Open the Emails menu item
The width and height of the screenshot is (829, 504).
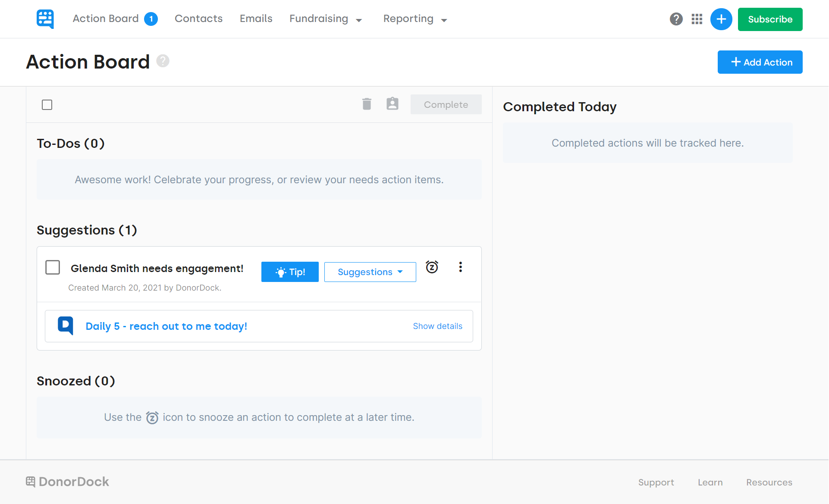[x=256, y=19]
